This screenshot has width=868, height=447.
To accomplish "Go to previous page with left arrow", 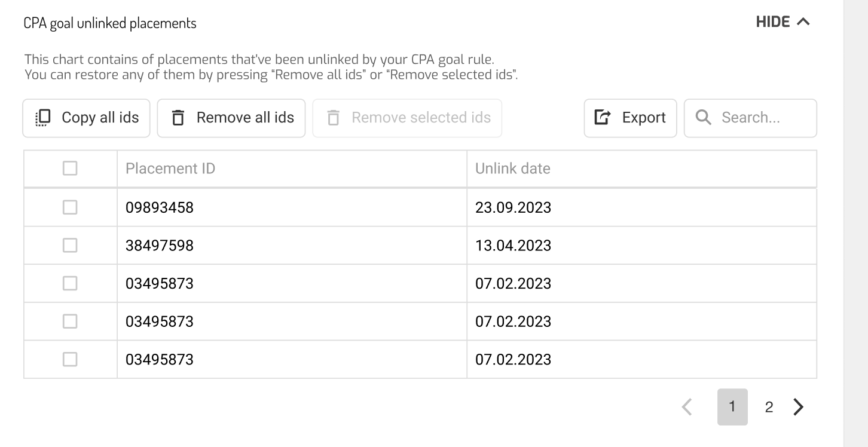I will (687, 407).
